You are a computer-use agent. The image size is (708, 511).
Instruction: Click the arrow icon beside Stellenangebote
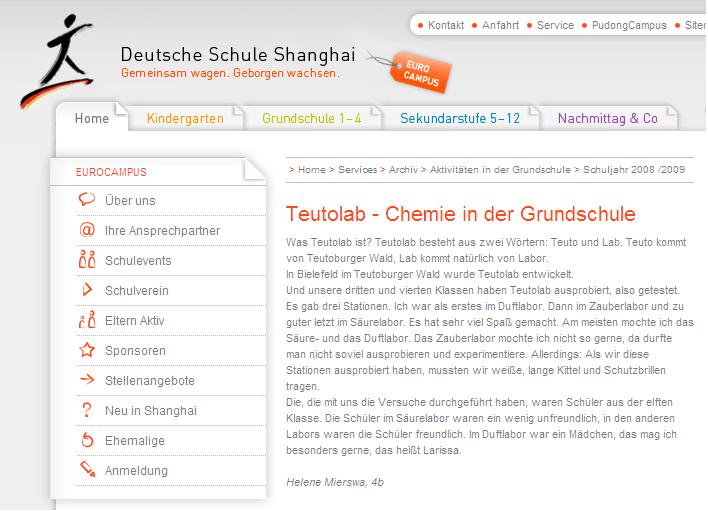[87, 380]
